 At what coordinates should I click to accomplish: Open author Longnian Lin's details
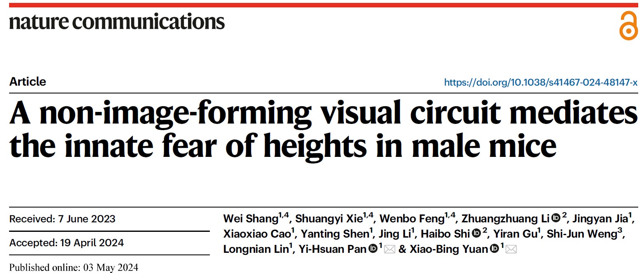pyautogui.click(x=255, y=249)
